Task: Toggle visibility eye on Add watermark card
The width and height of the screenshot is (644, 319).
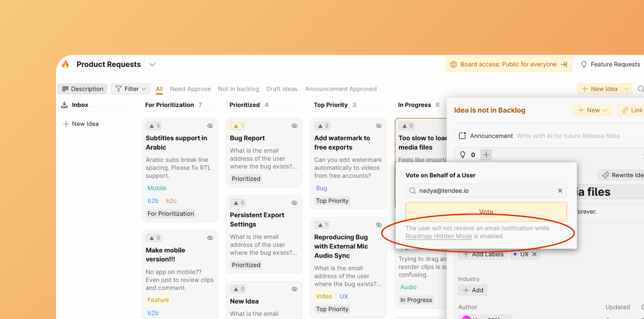Action: 378,126
